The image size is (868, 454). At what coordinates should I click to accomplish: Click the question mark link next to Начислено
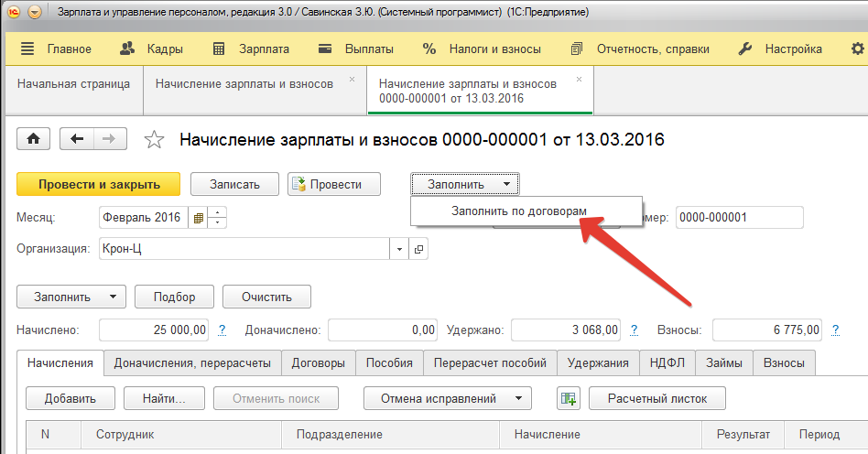pyautogui.click(x=222, y=330)
